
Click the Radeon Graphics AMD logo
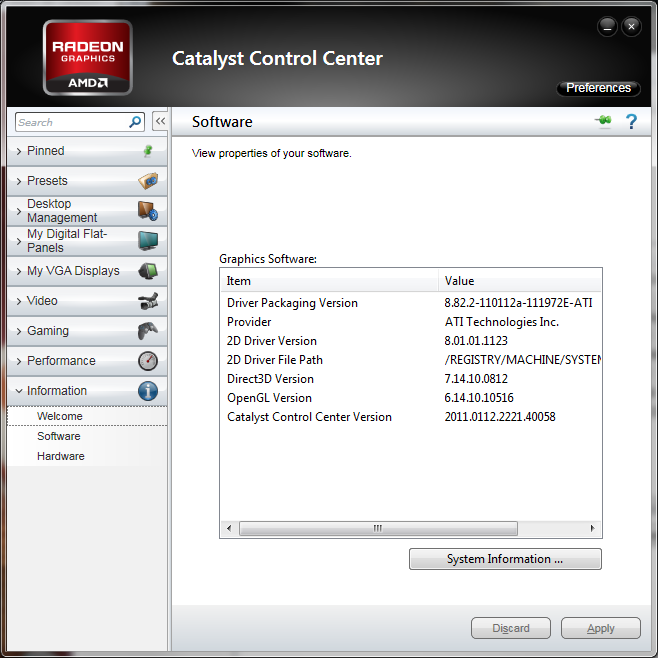point(88,57)
